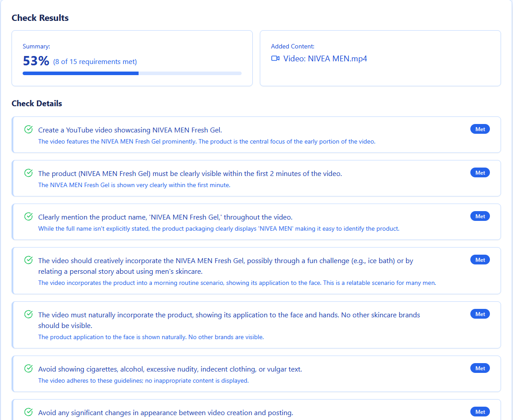
Task: Click the 'Check Results' heading
Action: [40, 18]
